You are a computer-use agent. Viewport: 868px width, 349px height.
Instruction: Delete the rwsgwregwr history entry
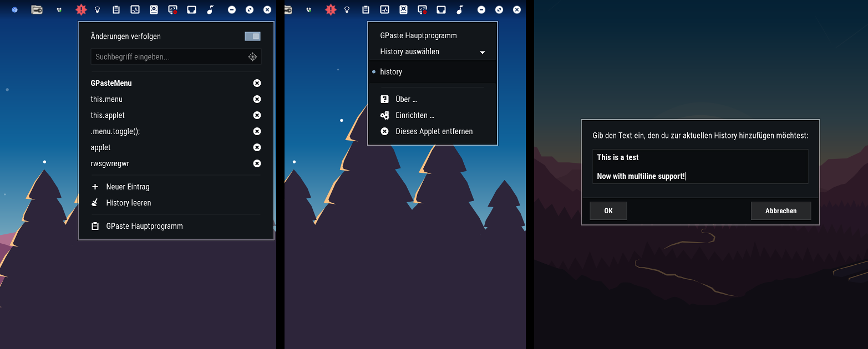point(257,163)
